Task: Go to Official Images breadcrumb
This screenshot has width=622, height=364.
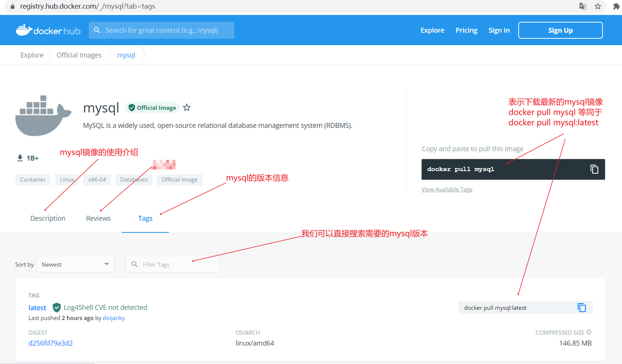Action: [x=79, y=55]
